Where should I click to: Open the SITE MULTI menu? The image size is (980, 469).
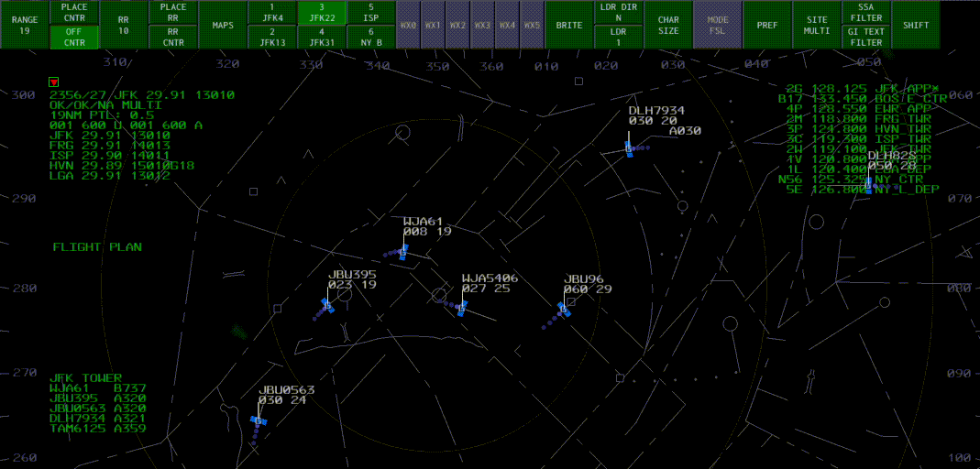(817, 25)
